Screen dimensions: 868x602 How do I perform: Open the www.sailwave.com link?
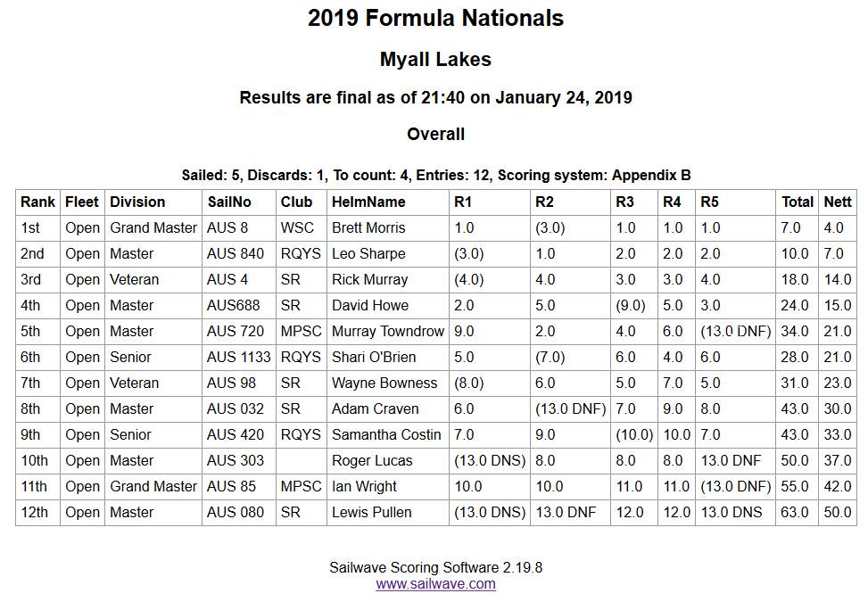(435, 584)
